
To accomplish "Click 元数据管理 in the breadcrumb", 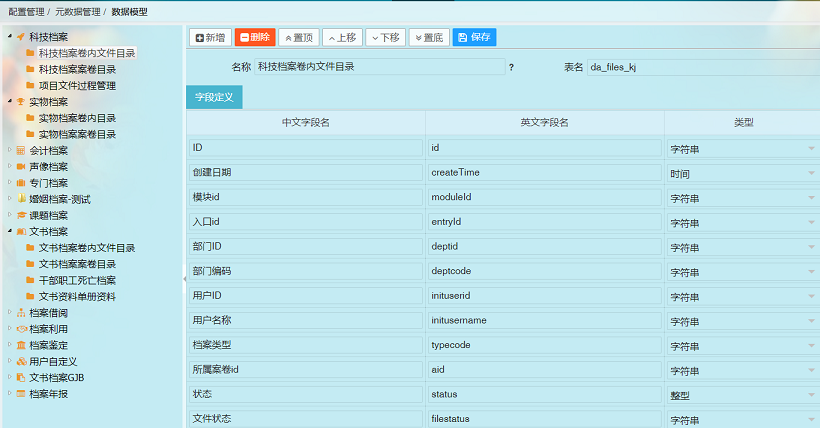I will [x=77, y=10].
